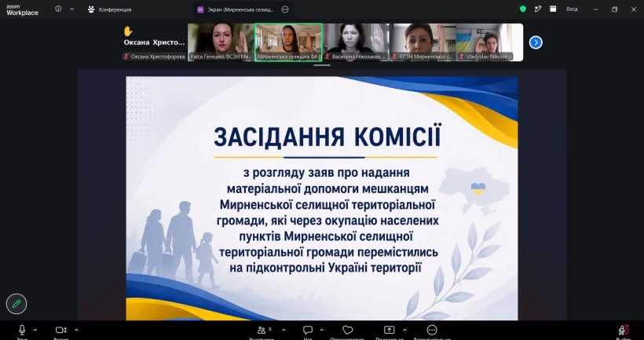Open the calendar/apps icon in title bar
This screenshot has height=340, width=644.
click(553, 9)
